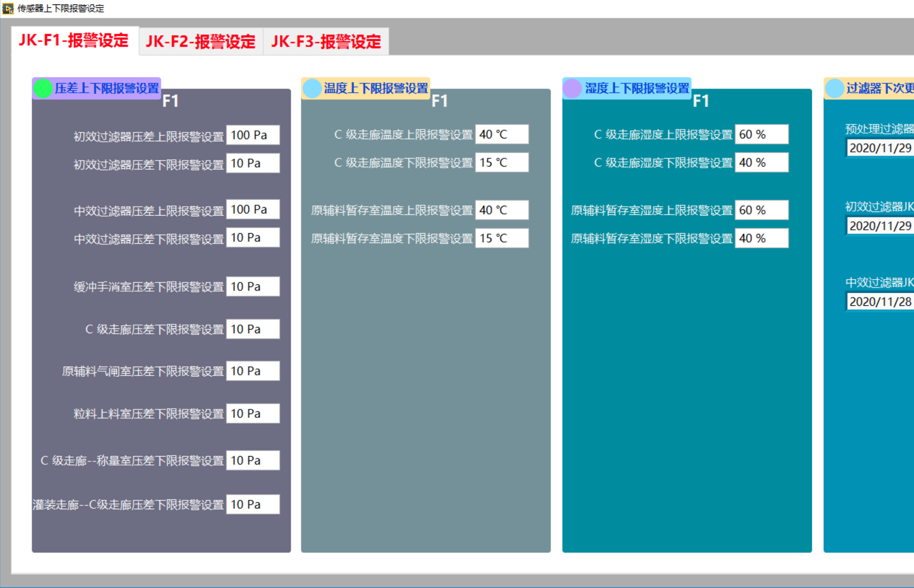
Task: Click the LabVIEW window title icon
Action: (8, 8)
